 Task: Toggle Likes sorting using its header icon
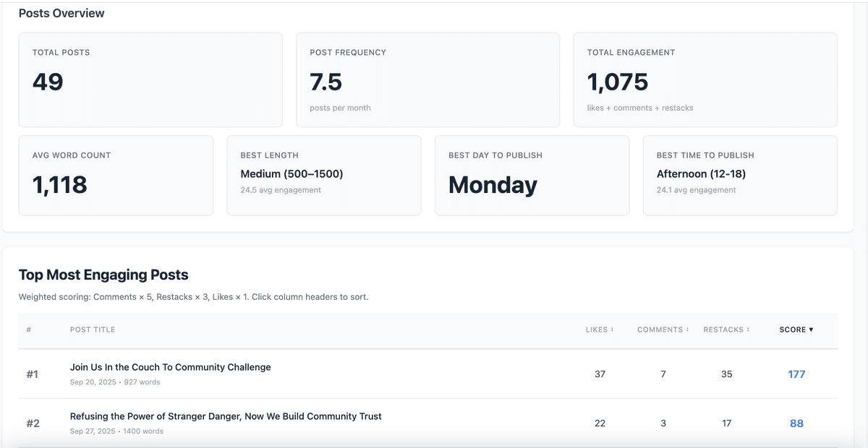coord(612,329)
